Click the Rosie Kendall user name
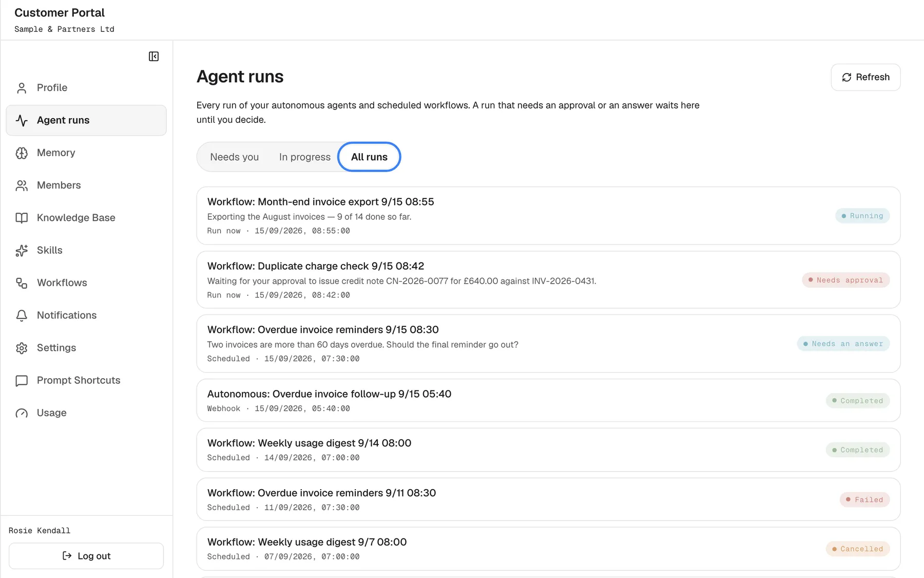 pos(40,530)
